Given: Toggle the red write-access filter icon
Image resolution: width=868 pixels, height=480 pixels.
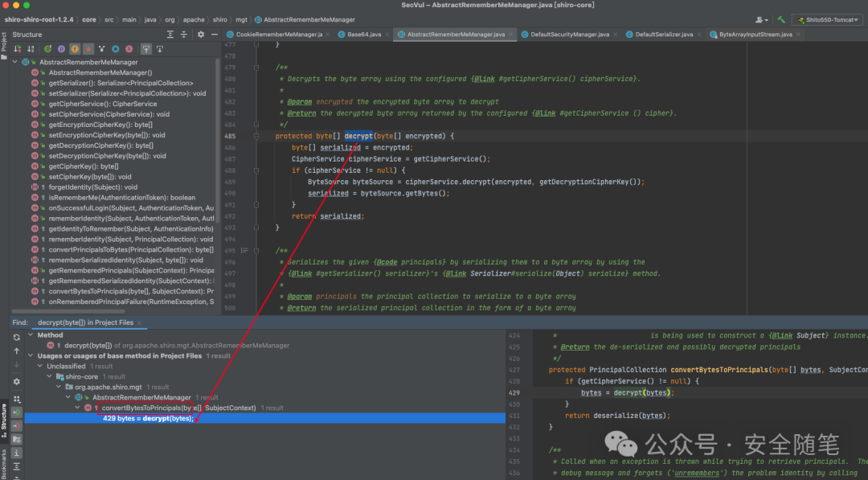Looking at the screenshot, I should [x=17, y=426].
